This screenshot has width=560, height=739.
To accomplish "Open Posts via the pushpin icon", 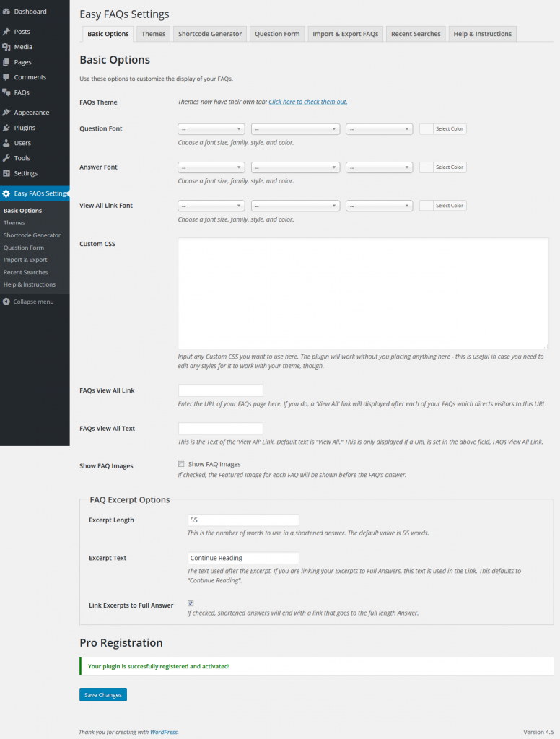I will click(x=6, y=32).
